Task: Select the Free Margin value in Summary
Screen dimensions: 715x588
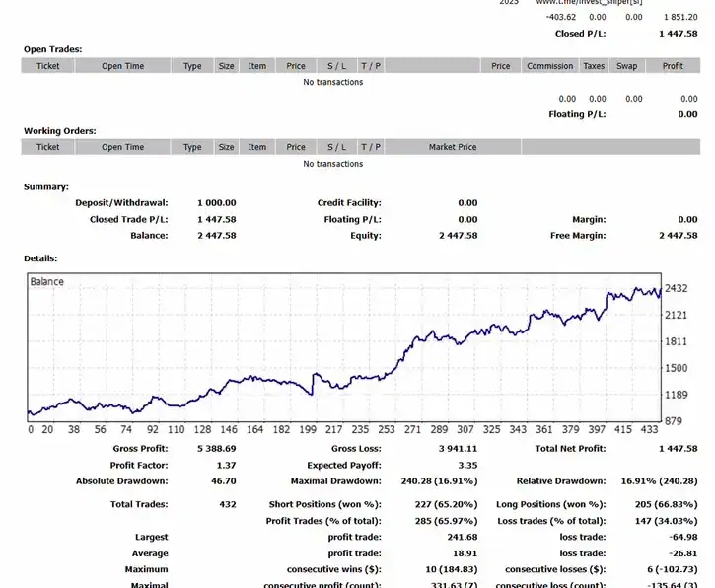Action: (x=678, y=236)
